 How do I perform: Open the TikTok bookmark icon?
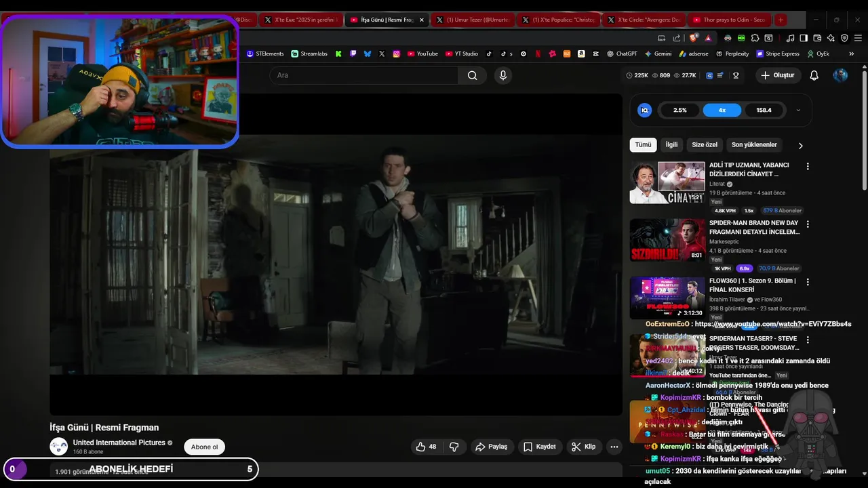[489, 54]
